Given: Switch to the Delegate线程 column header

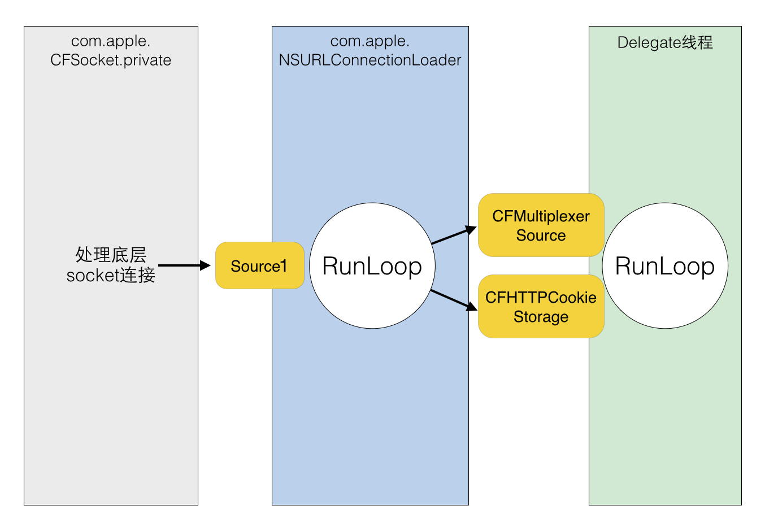Looking at the screenshot, I should 666,42.
